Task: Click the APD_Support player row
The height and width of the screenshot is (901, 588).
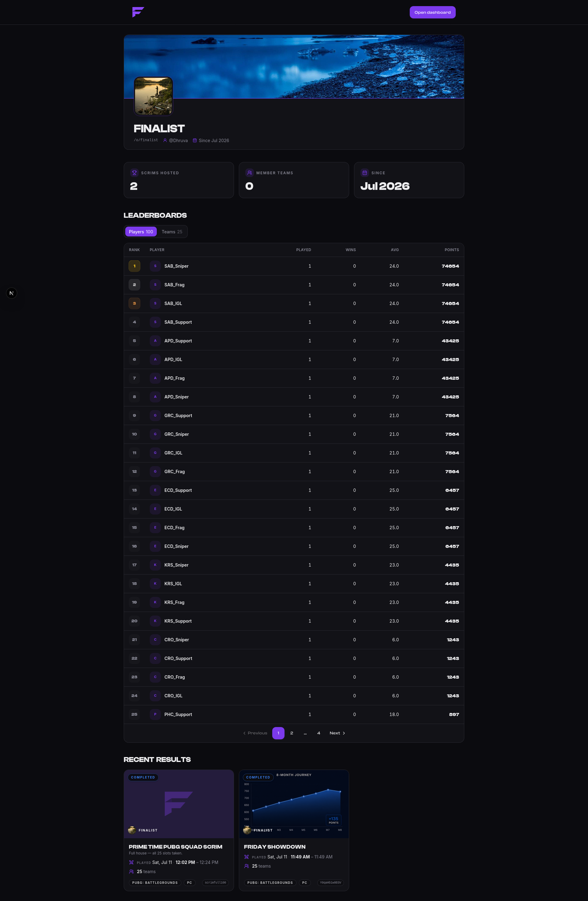Action: [294, 341]
